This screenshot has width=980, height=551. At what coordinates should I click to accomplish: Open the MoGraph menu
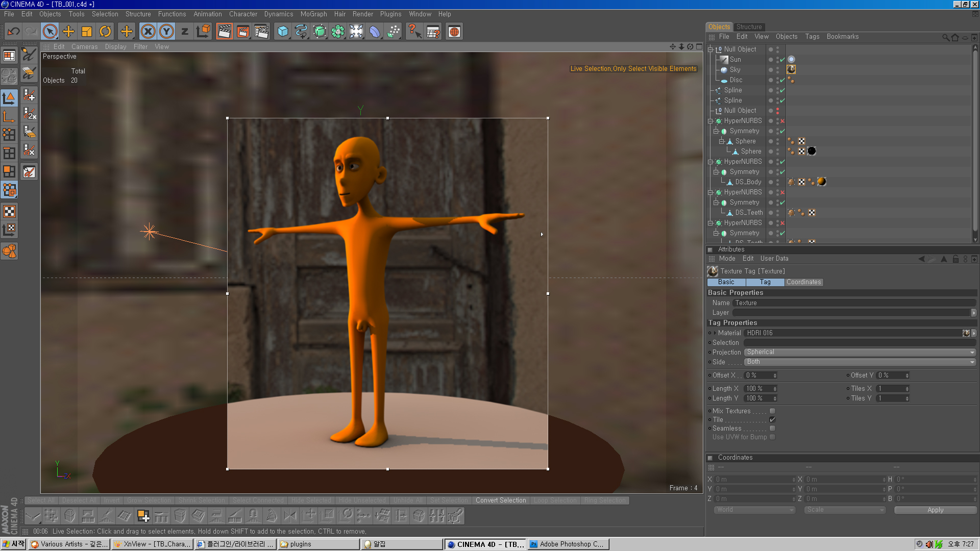[x=313, y=14]
